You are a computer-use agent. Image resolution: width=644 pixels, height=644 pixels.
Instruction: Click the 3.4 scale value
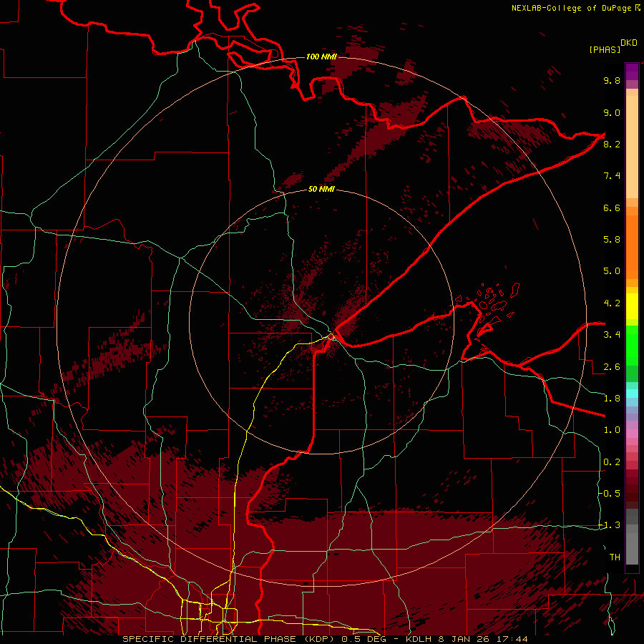[612, 335]
